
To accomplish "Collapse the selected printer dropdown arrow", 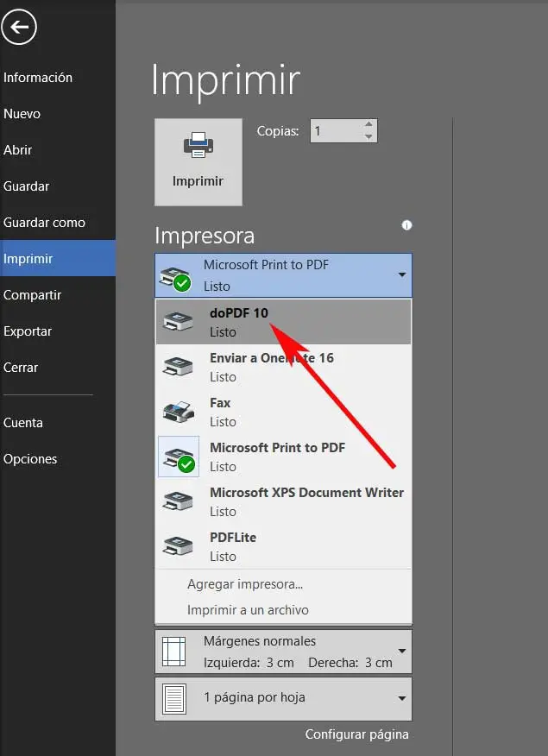I will coord(401,274).
